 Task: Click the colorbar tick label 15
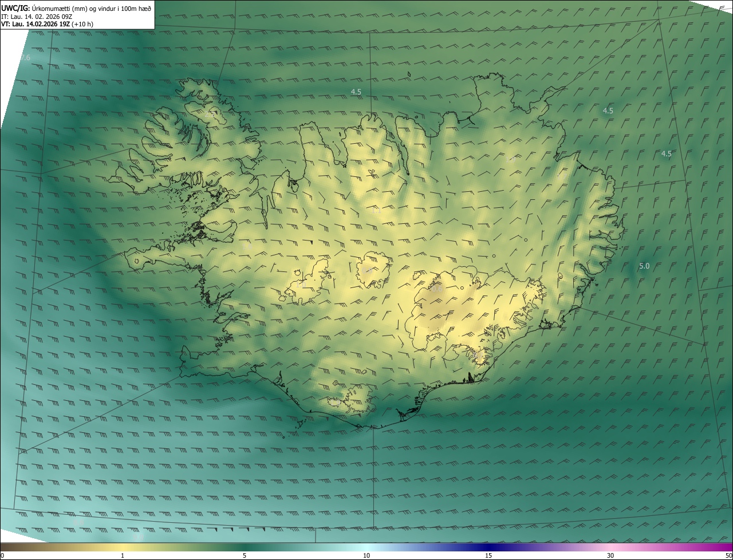[x=488, y=555]
